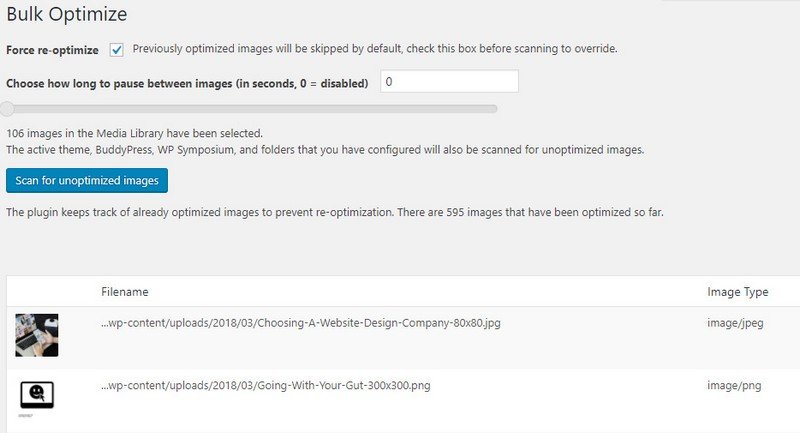Click the pause slider track
The image size is (800, 433).
click(249, 109)
